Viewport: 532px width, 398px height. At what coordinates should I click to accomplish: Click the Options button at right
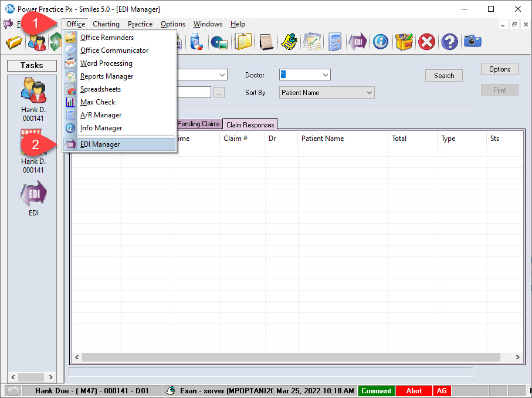tap(499, 69)
